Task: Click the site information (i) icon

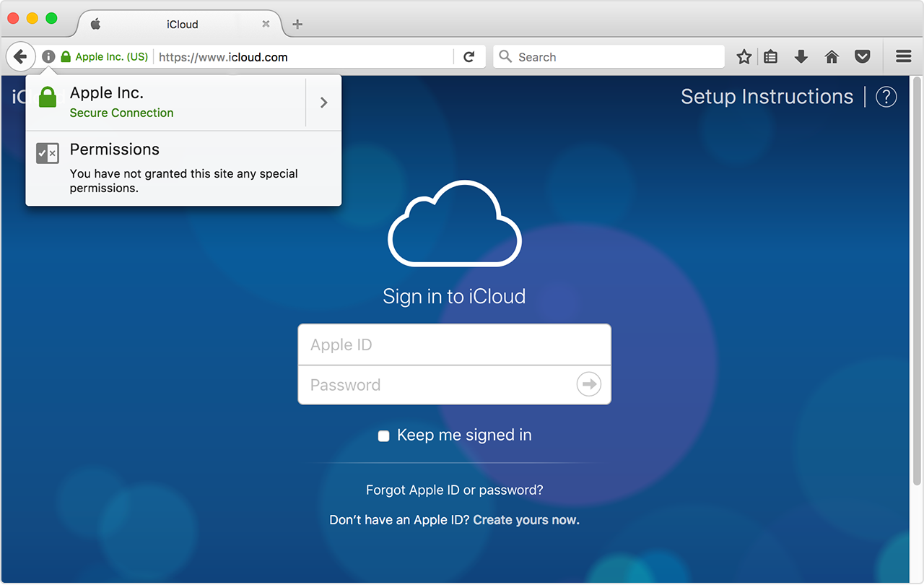Action: (x=48, y=56)
